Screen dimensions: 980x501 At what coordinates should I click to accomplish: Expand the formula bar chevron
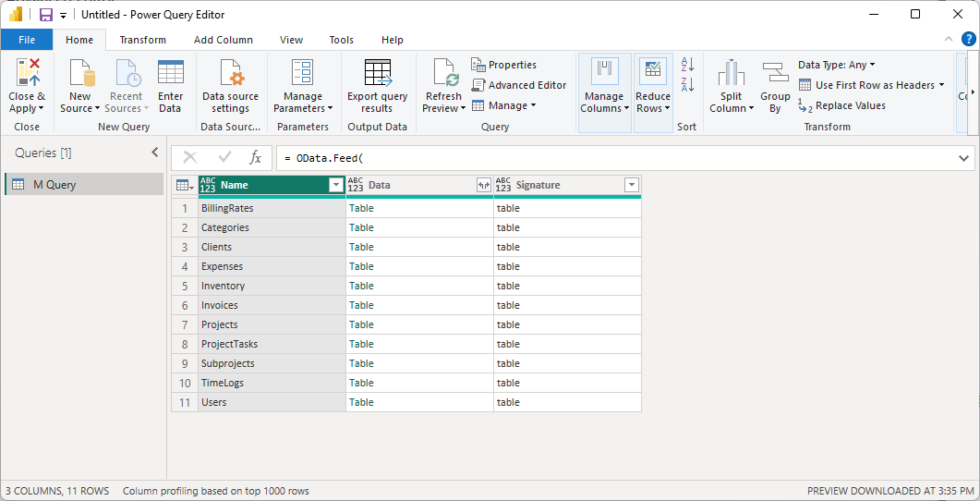(x=963, y=158)
